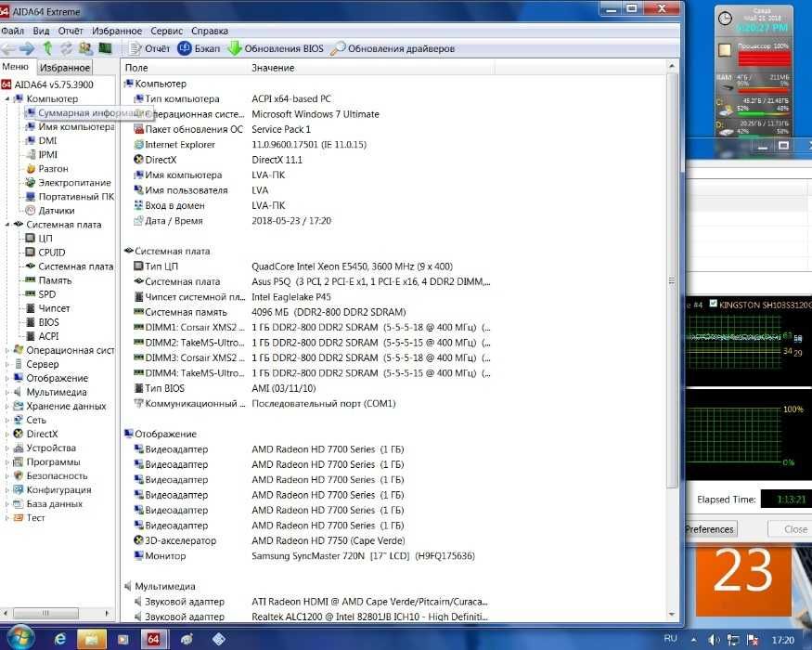Select Электропитание tree item
The width and height of the screenshot is (812, 650).
pyautogui.click(x=69, y=183)
